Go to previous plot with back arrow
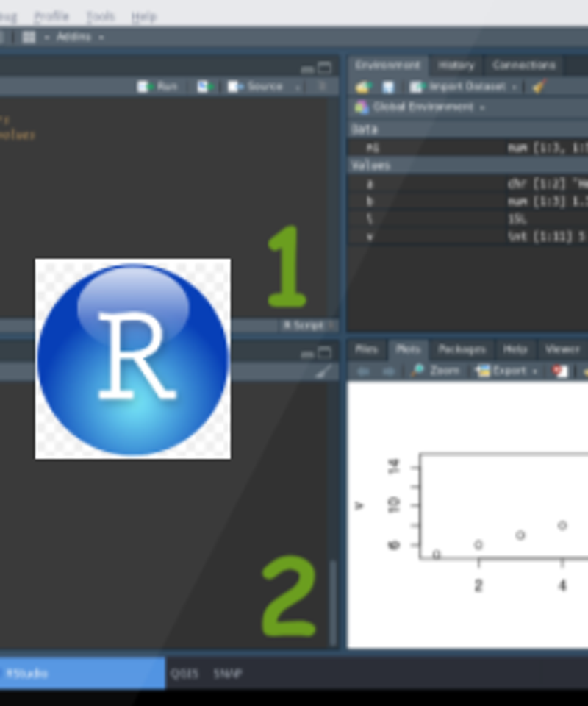 click(x=364, y=371)
